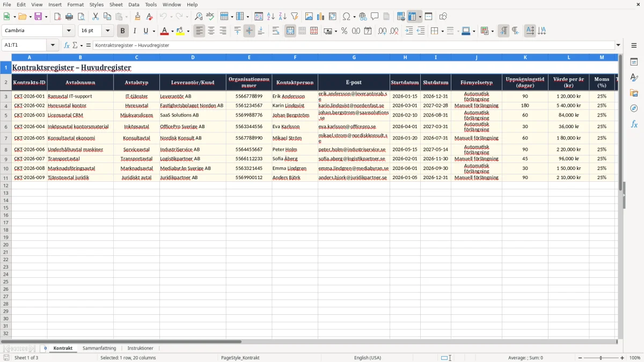Open the sidebar Navigator compass icon
The height and width of the screenshot is (362, 644).
(x=634, y=108)
